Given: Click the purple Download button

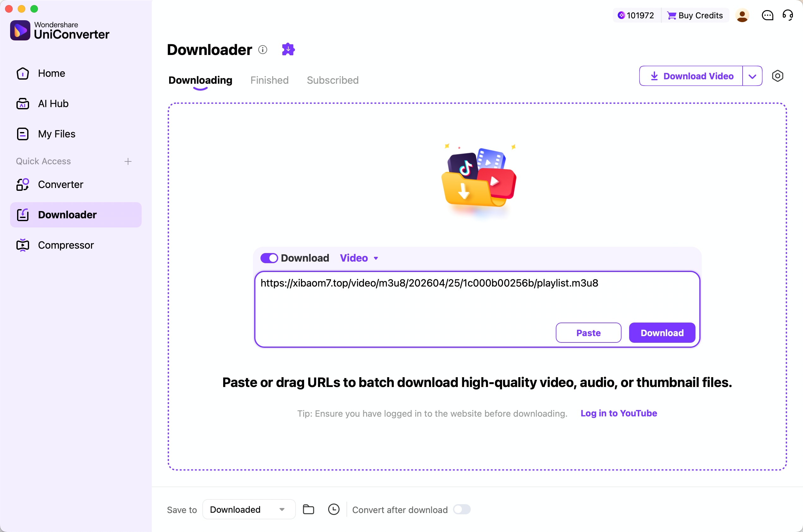Looking at the screenshot, I should (662, 333).
